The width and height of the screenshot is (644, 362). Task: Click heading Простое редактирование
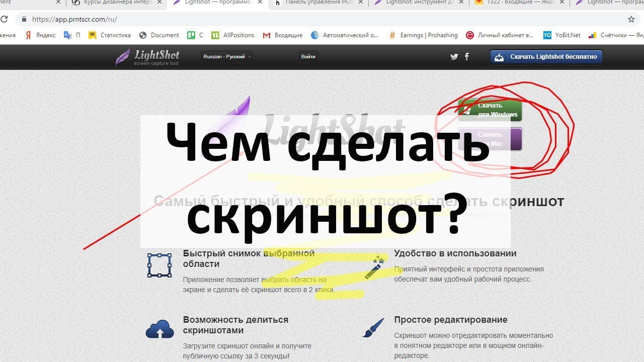(x=451, y=320)
